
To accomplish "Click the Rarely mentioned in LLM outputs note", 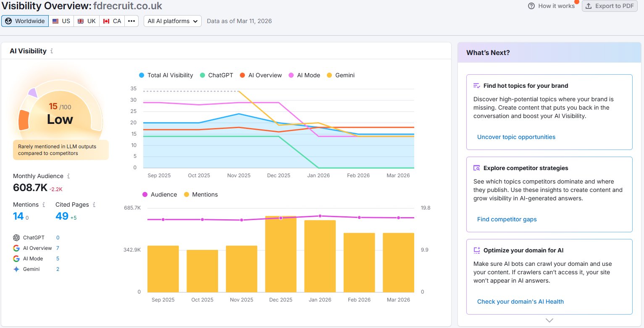I will 60,150.
